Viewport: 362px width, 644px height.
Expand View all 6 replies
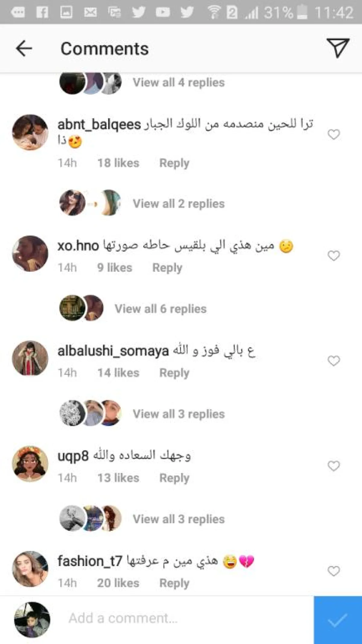tap(161, 309)
